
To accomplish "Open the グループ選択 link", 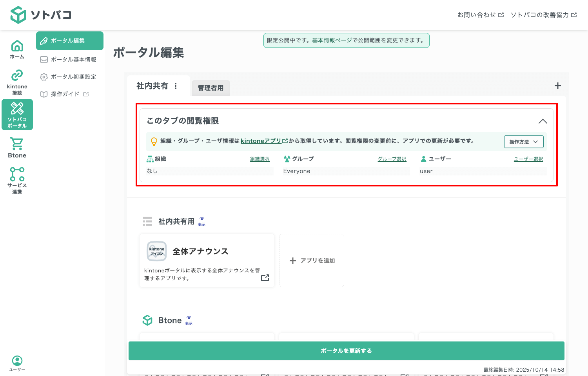I will pos(392,159).
